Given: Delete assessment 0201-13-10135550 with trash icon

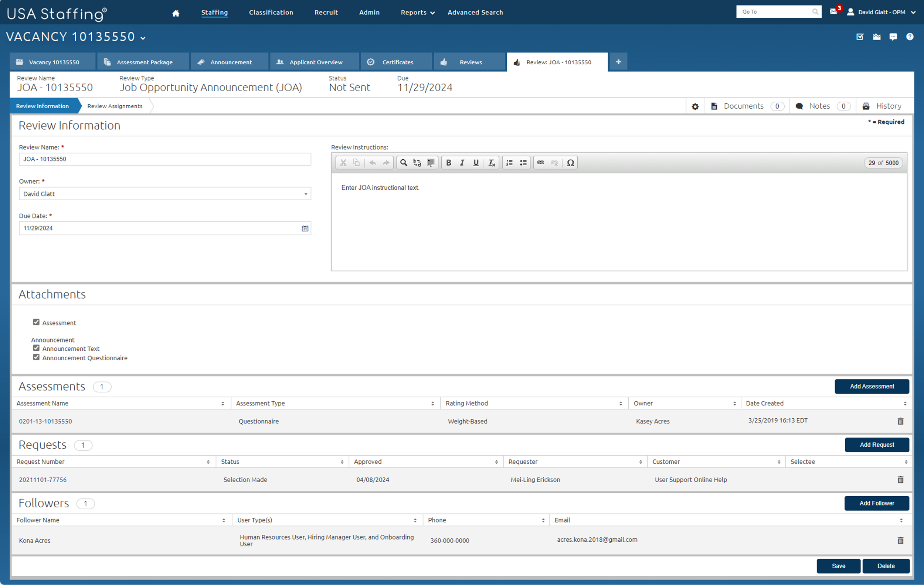Looking at the screenshot, I should pos(900,421).
